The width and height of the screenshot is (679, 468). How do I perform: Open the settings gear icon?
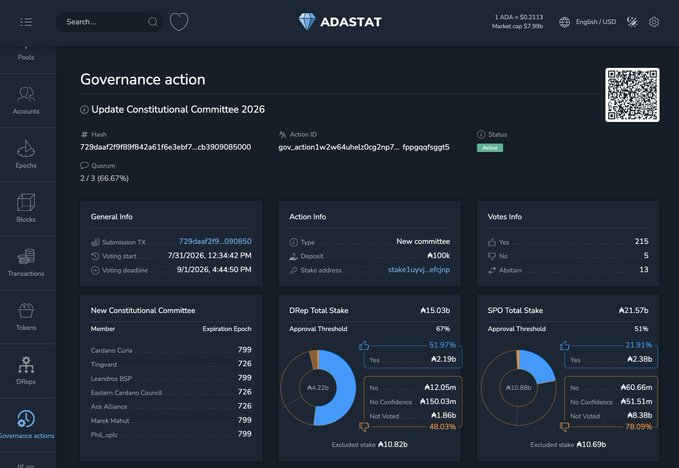pyautogui.click(x=654, y=22)
